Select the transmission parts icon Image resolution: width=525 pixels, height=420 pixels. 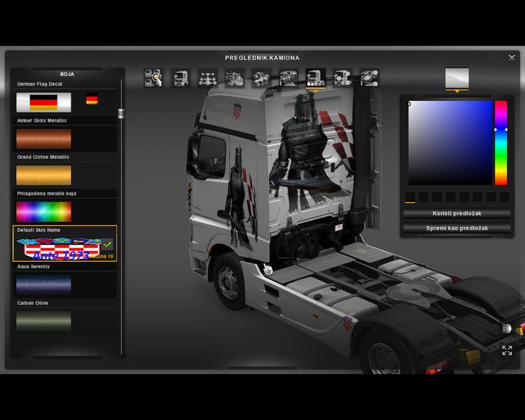260,78
